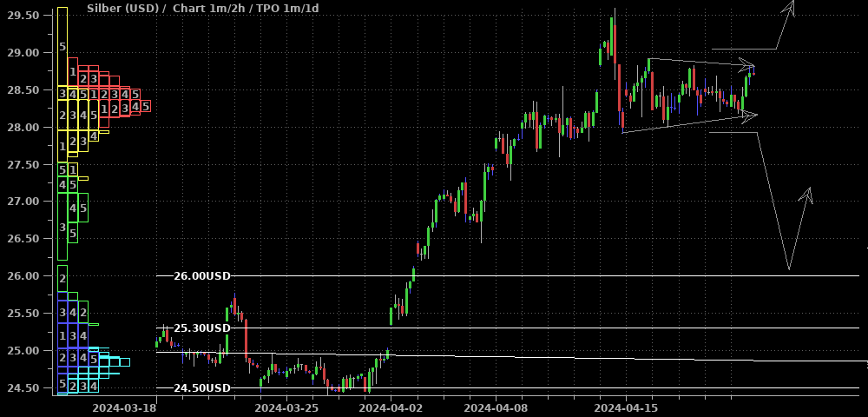This screenshot has width=868, height=417.
Task: Click the 28.00 price axis label
Action: tap(23, 128)
